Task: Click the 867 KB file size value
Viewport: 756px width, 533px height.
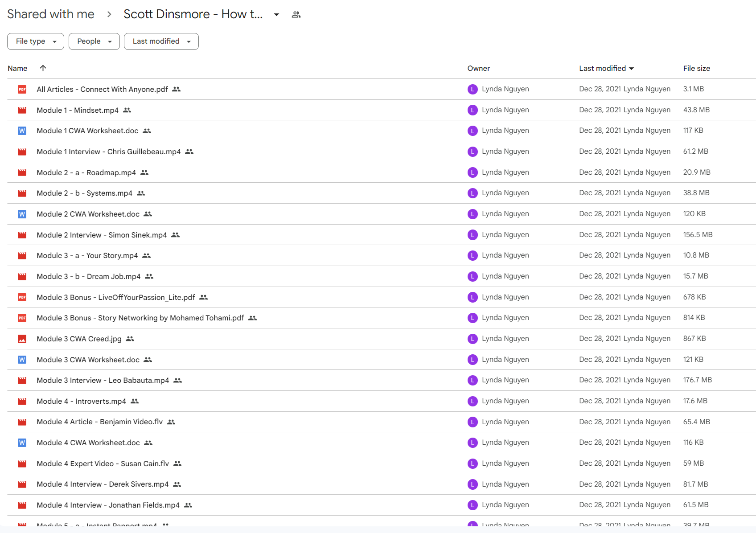Action: [694, 338]
